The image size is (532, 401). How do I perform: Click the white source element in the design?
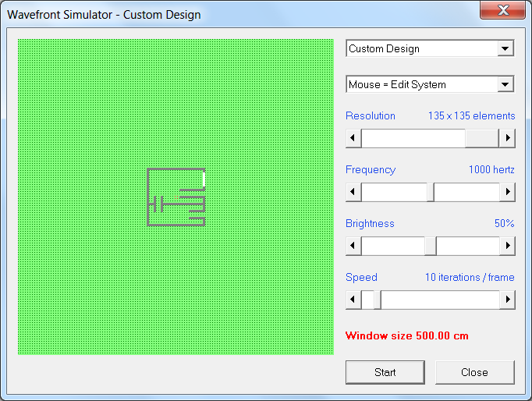click(x=204, y=179)
